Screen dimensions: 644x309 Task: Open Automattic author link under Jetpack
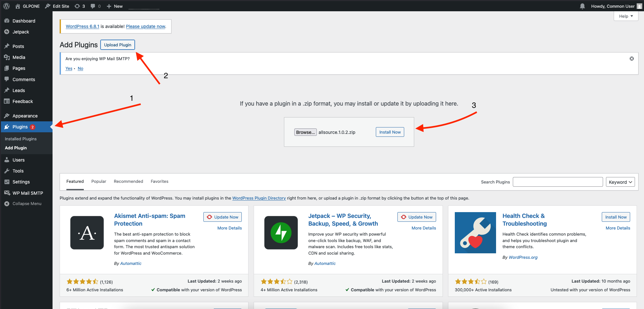click(325, 263)
